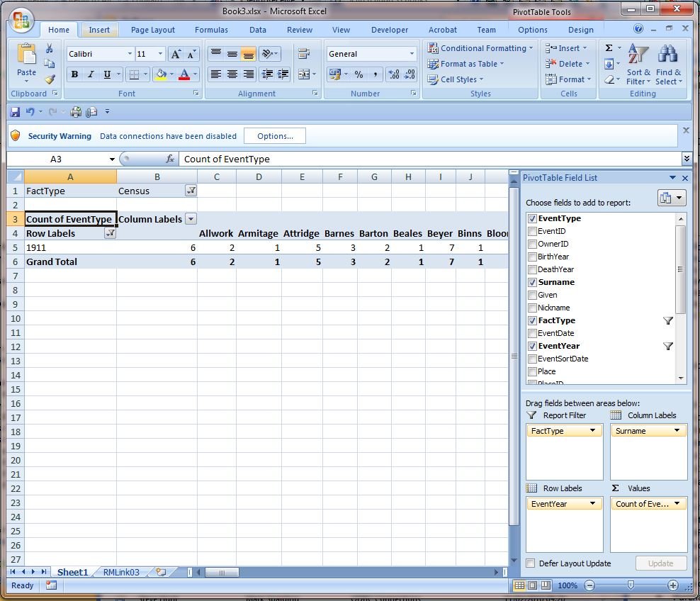Click the insert function fx icon

tap(169, 159)
